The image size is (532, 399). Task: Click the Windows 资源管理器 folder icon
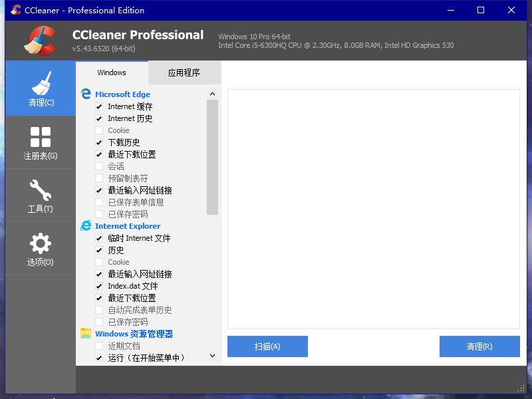coord(86,334)
